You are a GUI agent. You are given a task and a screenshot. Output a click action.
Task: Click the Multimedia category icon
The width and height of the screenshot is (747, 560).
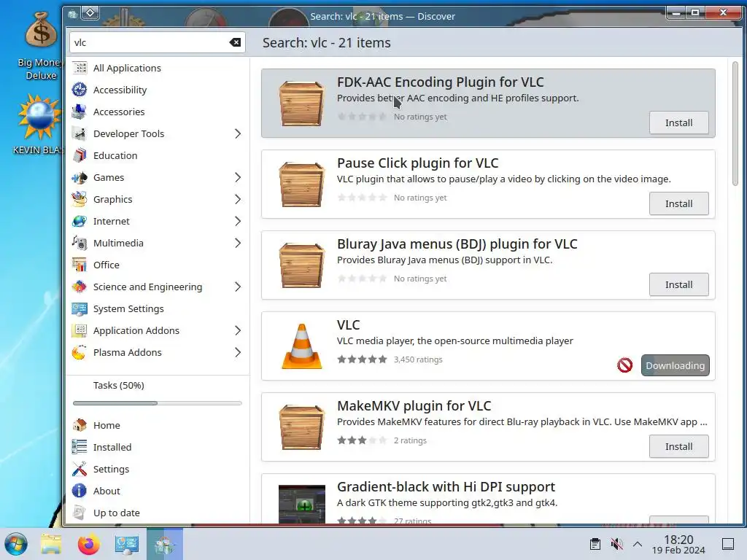point(80,244)
